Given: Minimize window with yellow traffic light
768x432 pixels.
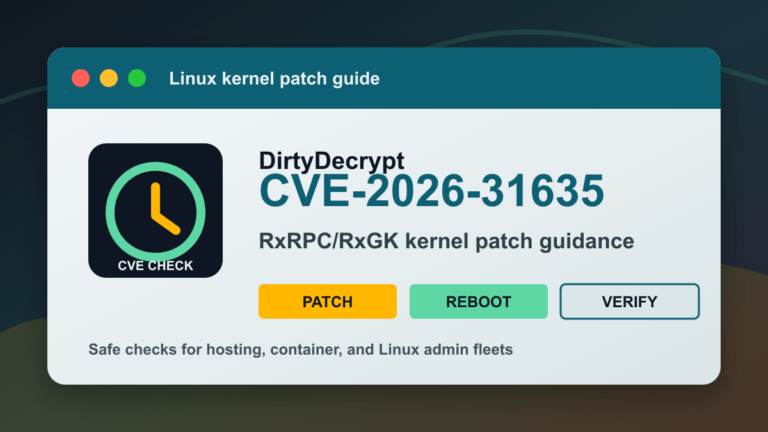Looking at the screenshot, I should (x=109, y=78).
